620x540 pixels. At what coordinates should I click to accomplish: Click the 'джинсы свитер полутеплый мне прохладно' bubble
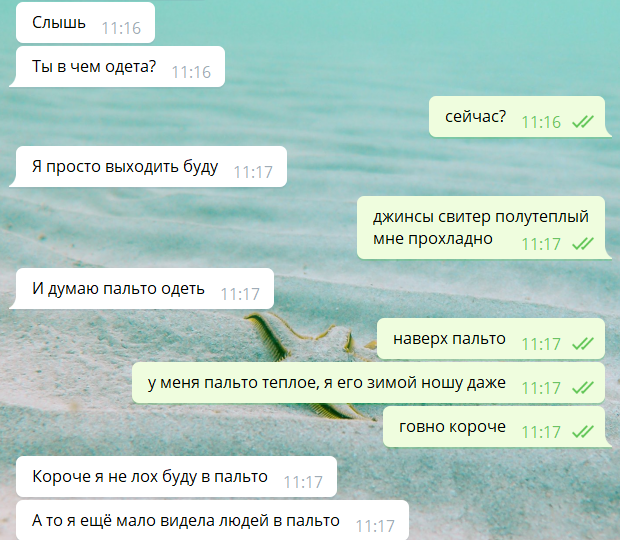[x=484, y=228]
